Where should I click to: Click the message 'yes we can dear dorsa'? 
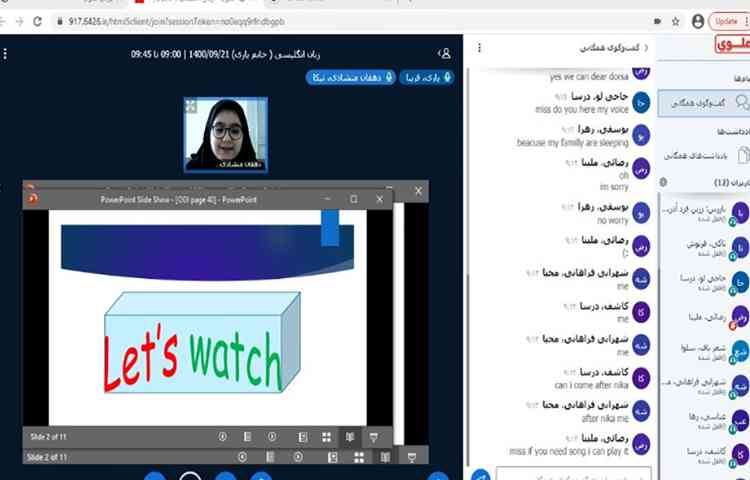pos(589,76)
